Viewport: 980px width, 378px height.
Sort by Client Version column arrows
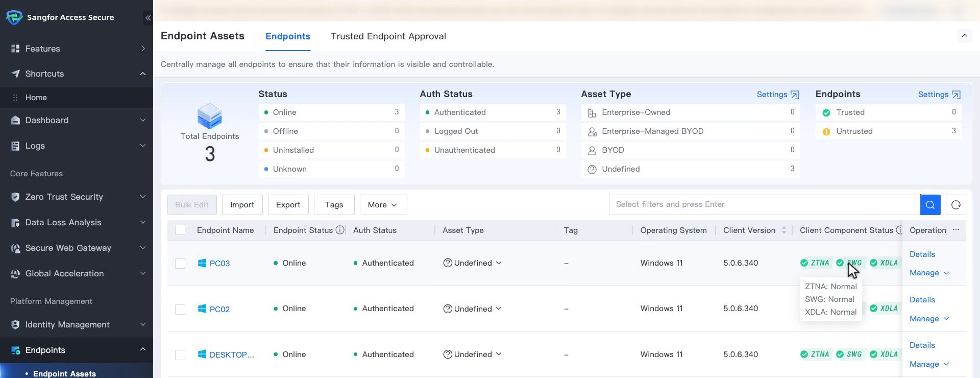click(x=784, y=230)
